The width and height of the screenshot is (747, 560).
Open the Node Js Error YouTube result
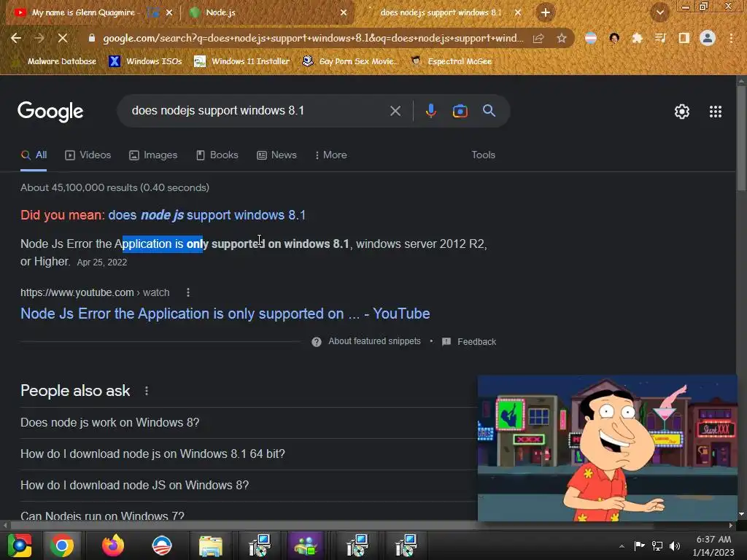[x=225, y=314]
